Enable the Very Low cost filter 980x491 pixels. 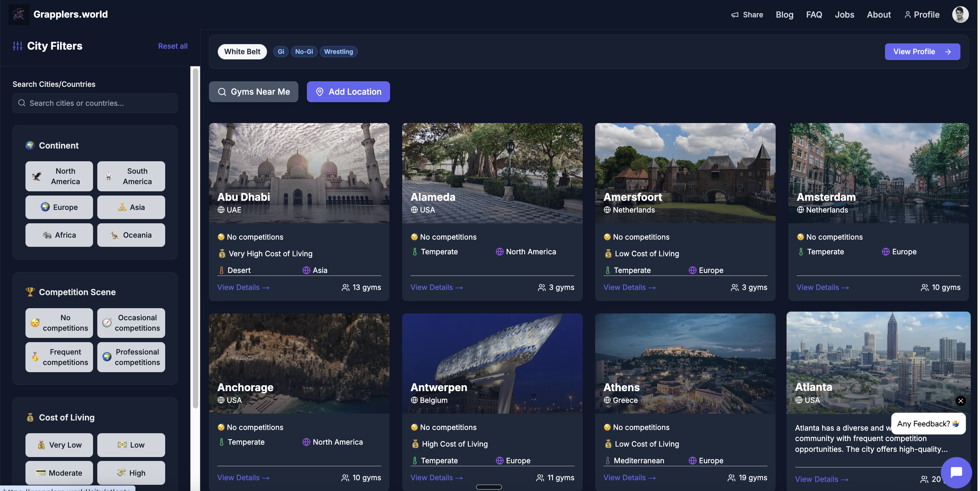tap(59, 445)
